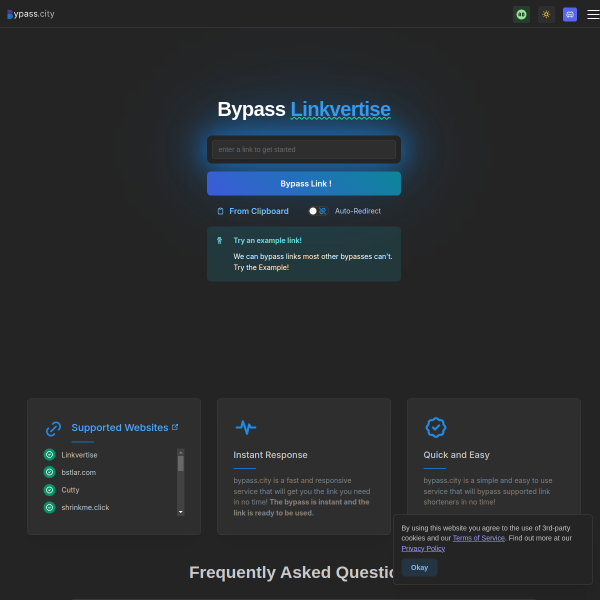
Task: Select shrinkme.click in the supported list
Action: [85, 508]
